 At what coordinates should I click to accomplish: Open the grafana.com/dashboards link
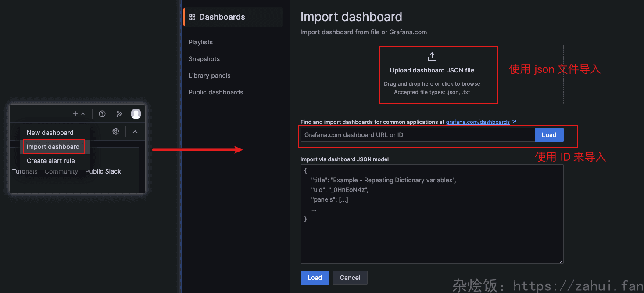[x=478, y=122]
